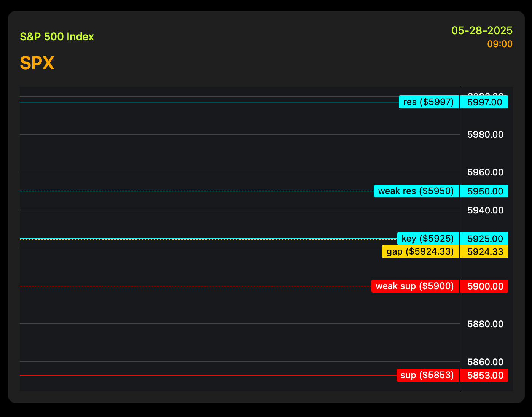The image size is (532, 417).
Task: Click the 09:00 time label
Action: point(500,44)
